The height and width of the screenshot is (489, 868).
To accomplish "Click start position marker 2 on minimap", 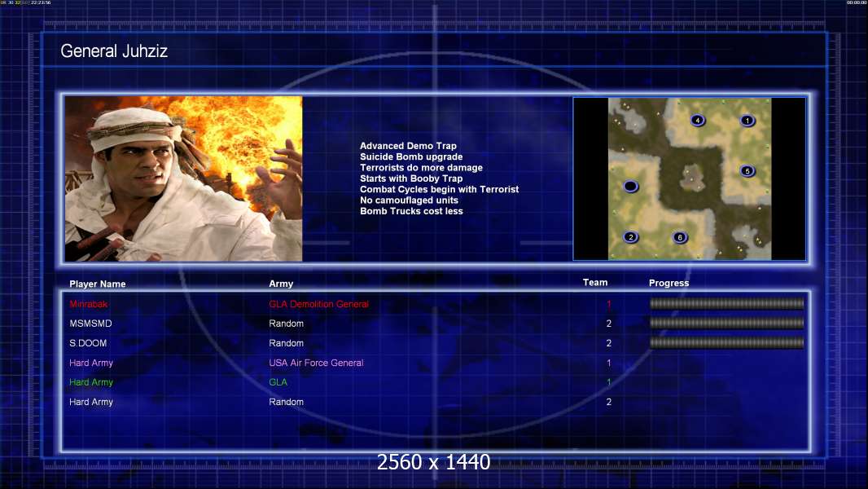I will point(630,237).
